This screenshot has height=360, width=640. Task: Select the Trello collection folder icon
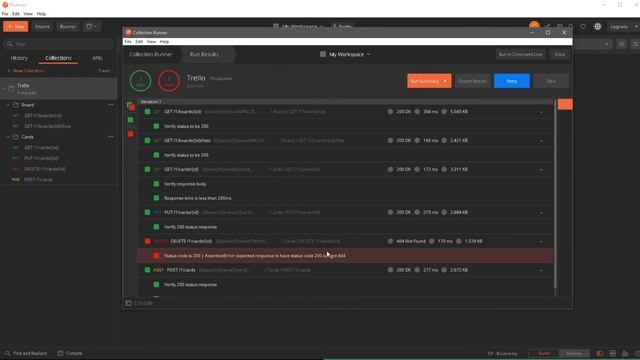pyautogui.click(x=11, y=89)
